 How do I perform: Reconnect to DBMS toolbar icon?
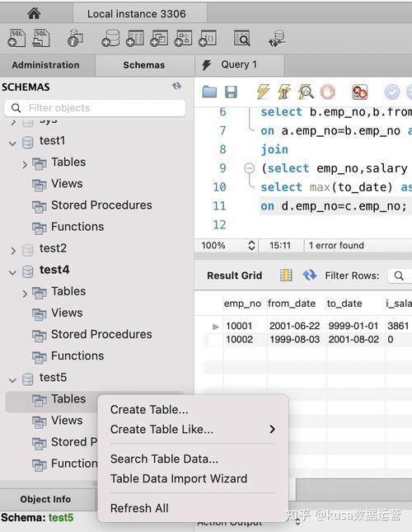[277, 38]
